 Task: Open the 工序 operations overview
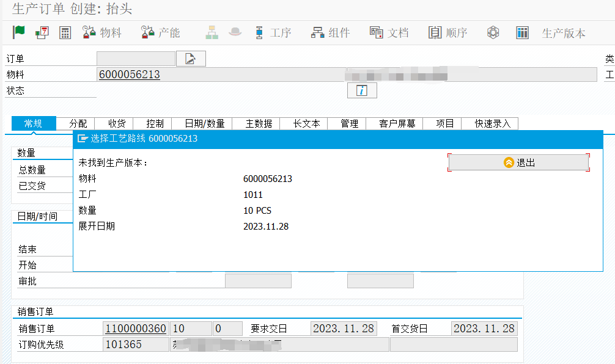[273, 32]
